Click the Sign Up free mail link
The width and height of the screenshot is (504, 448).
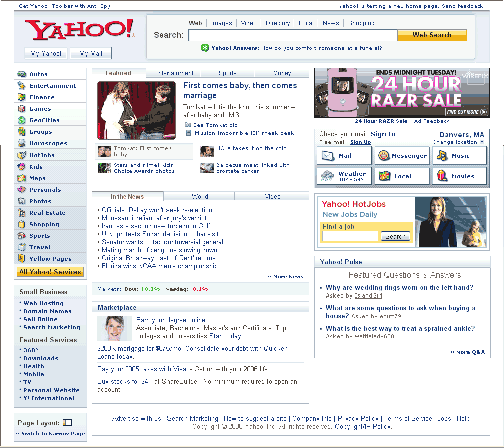pyautogui.click(x=360, y=142)
